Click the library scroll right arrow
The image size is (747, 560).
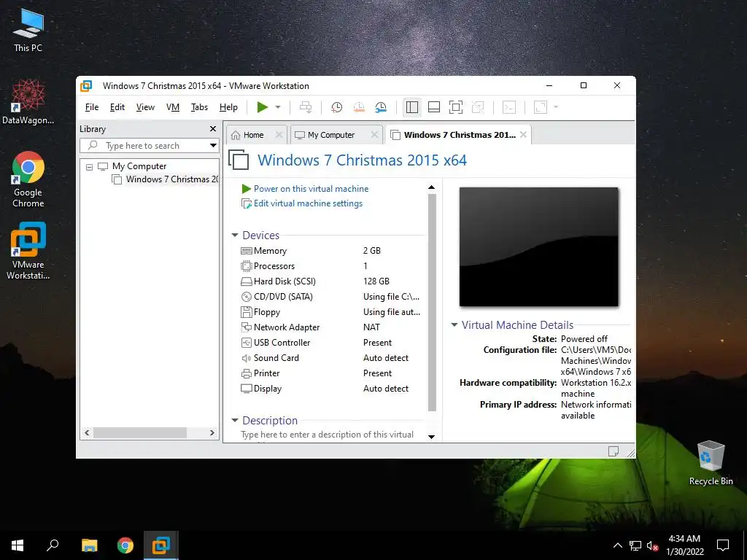click(x=212, y=433)
